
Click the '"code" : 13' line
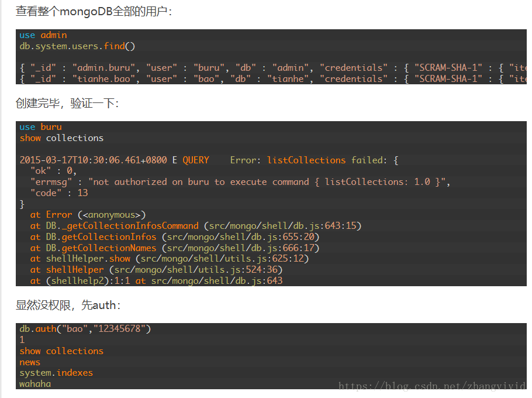pos(59,193)
